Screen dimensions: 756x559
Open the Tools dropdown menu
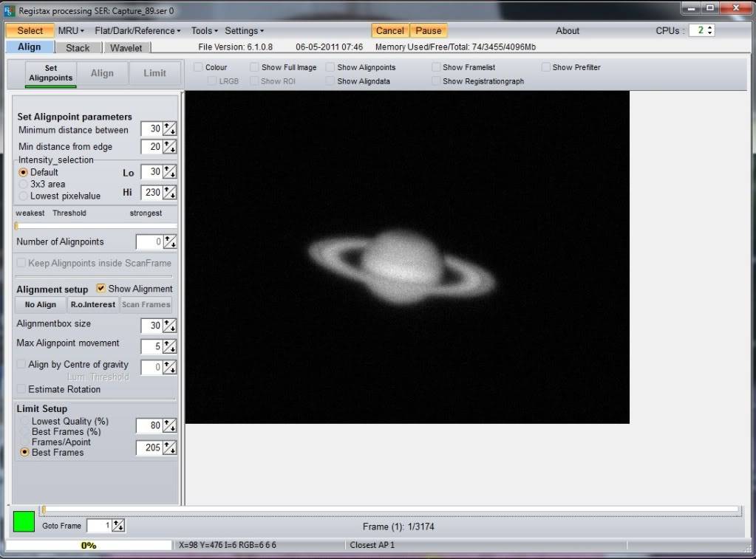(205, 31)
